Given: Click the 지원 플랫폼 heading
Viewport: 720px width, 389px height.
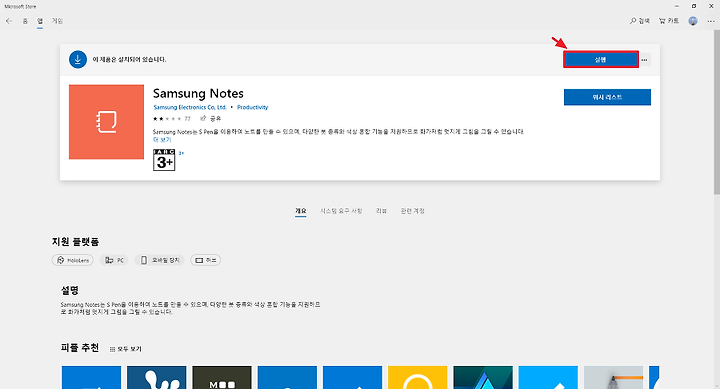Looking at the screenshot, I should [x=75, y=242].
